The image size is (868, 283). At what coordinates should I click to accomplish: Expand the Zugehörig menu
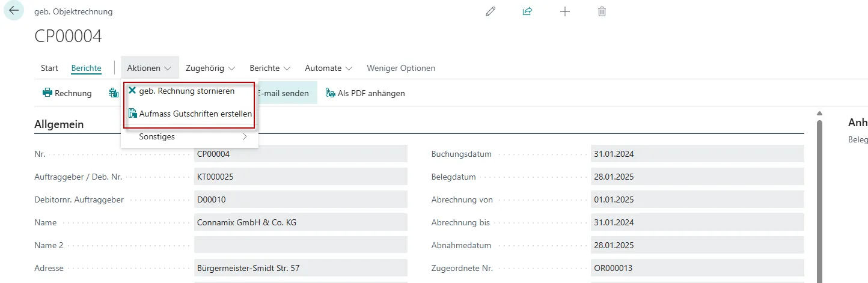coord(210,68)
